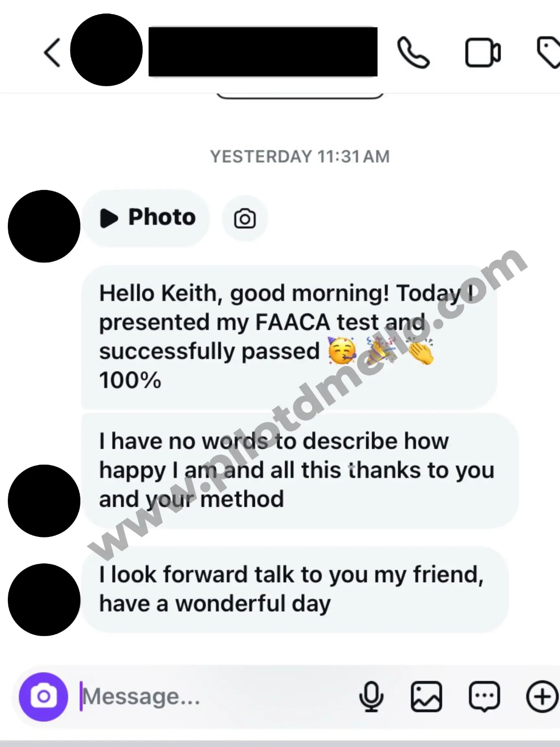The height and width of the screenshot is (747, 560).
Task: Go back using the back arrow
Action: click(52, 52)
